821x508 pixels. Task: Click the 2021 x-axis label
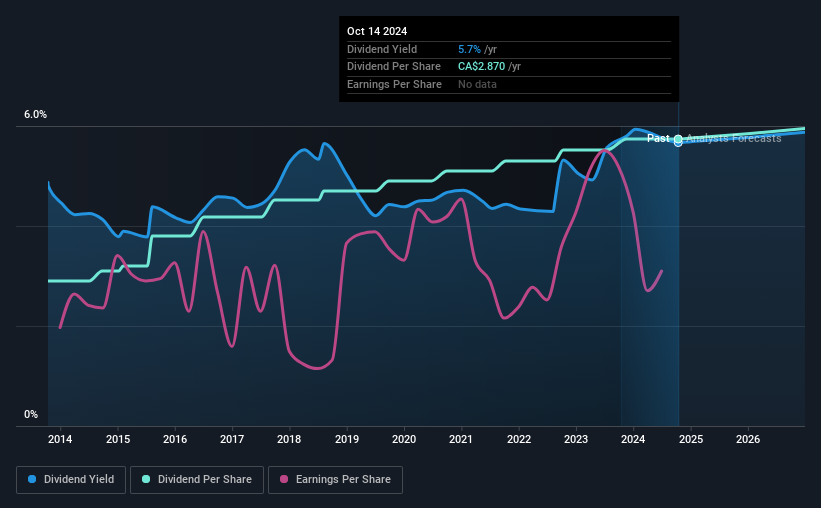[461, 439]
